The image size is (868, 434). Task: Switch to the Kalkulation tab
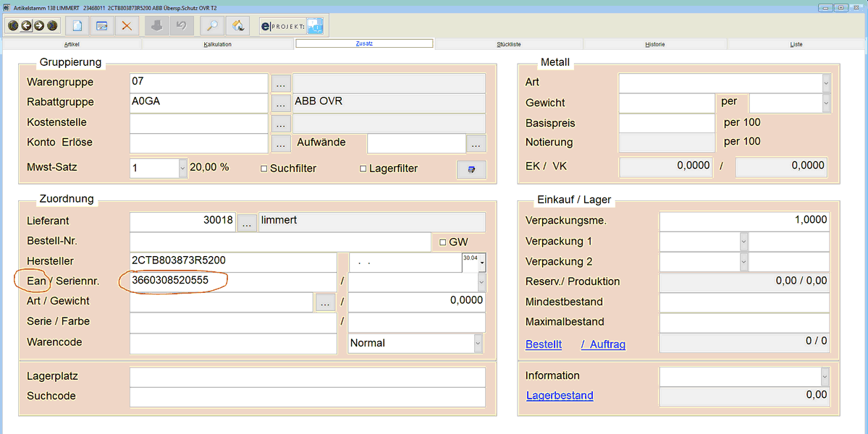tap(218, 44)
